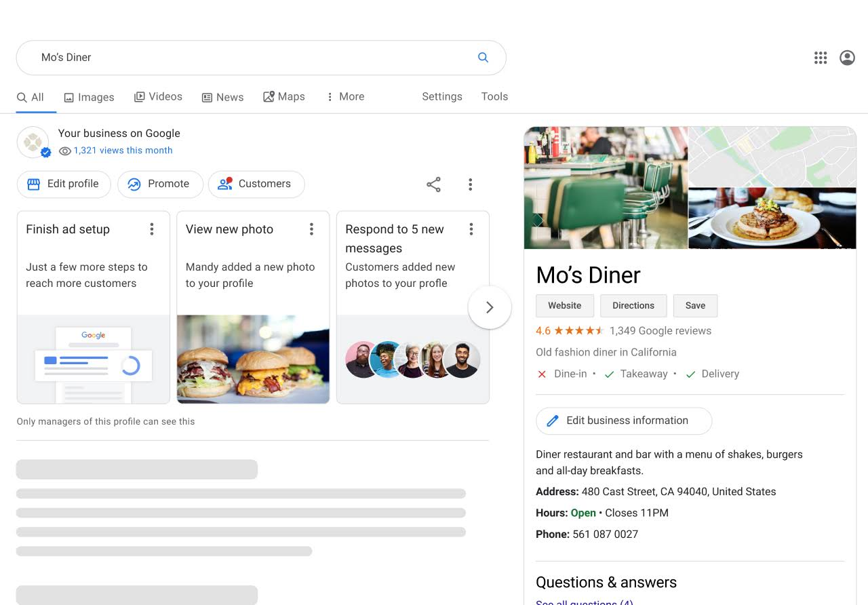This screenshot has width=868, height=605.
Task: Open the diner interior photo
Action: [606, 188]
